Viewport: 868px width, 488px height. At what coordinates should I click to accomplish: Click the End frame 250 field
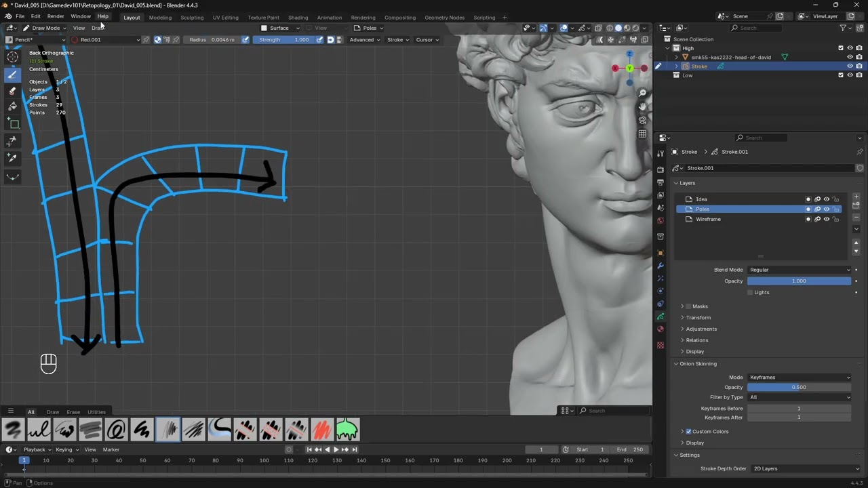click(629, 449)
